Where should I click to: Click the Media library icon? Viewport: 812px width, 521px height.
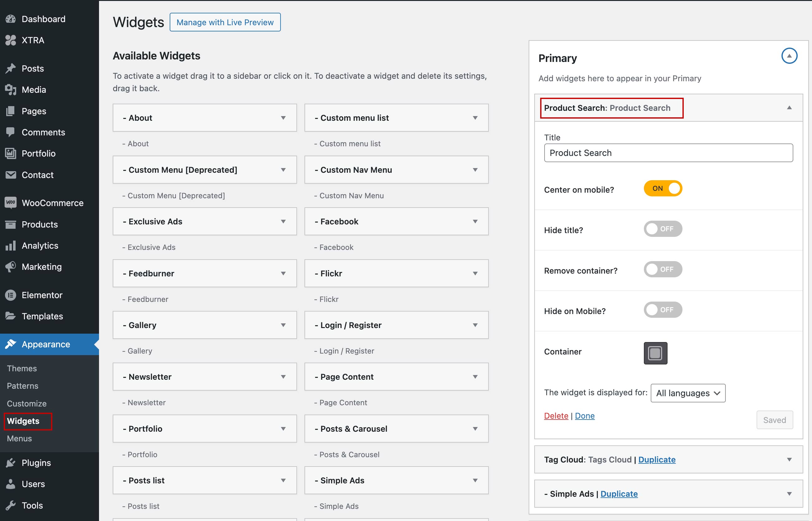coord(11,90)
